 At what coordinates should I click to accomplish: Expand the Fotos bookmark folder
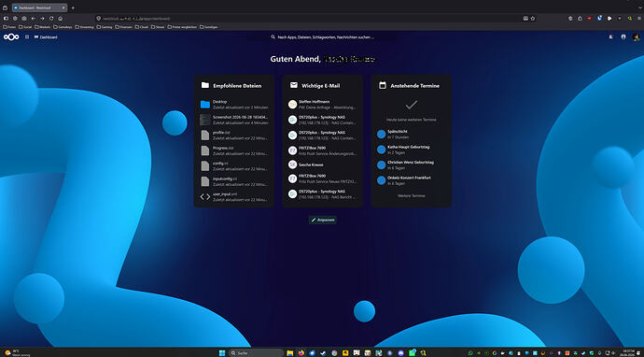[9, 27]
